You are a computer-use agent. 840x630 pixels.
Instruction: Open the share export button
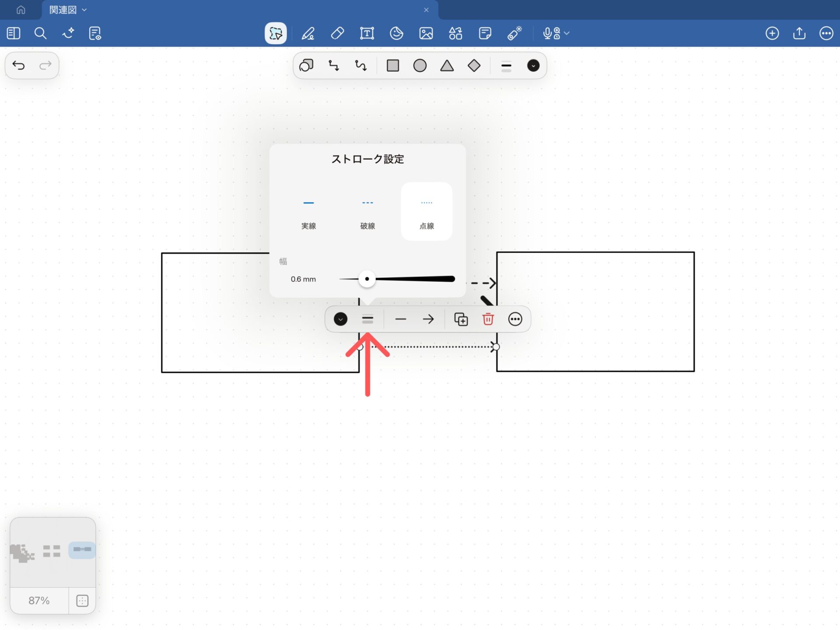tap(799, 33)
